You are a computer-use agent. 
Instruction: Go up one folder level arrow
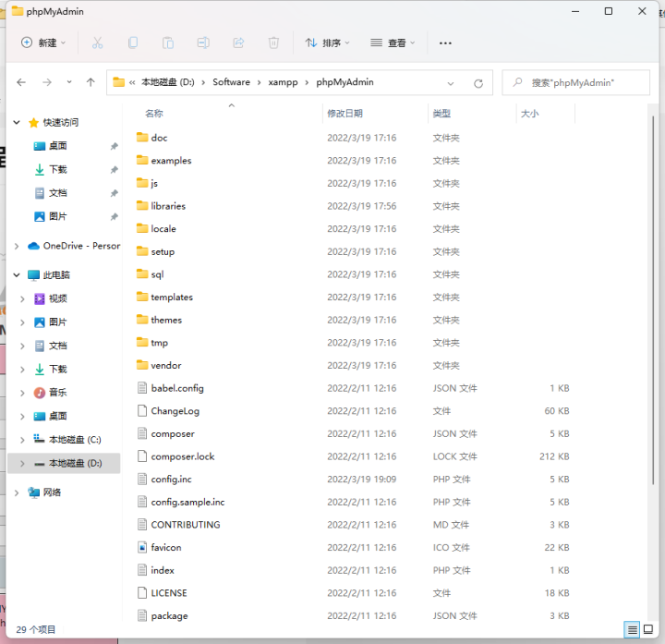click(x=91, y=82)
